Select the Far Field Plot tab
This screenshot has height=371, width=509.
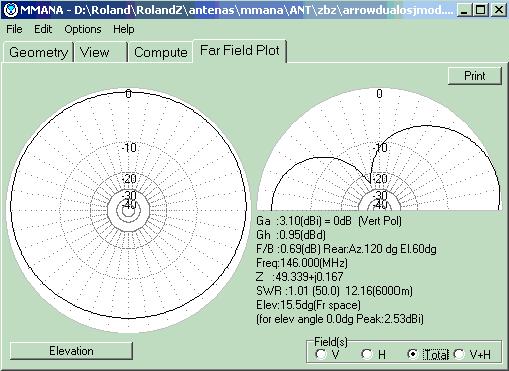[x=240, y=51]
